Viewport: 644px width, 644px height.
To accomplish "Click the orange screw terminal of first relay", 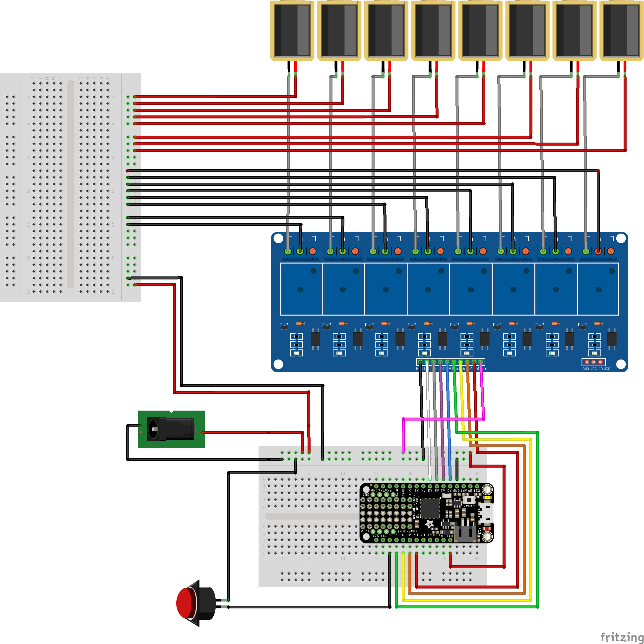I will click(313, 251).
